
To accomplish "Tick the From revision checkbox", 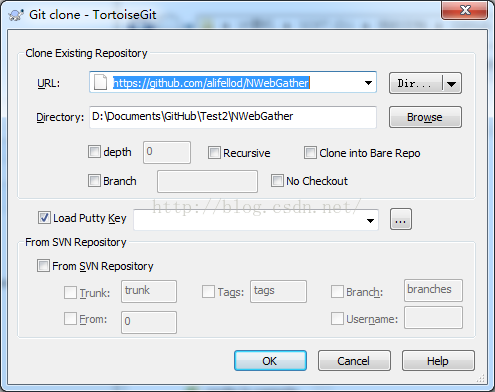I will [x=70, y=319].
